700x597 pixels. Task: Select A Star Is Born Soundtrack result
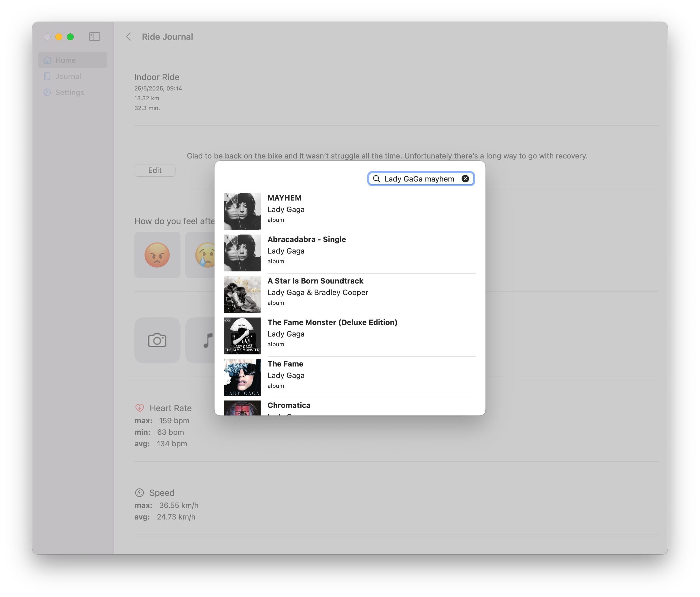point(350,294)
